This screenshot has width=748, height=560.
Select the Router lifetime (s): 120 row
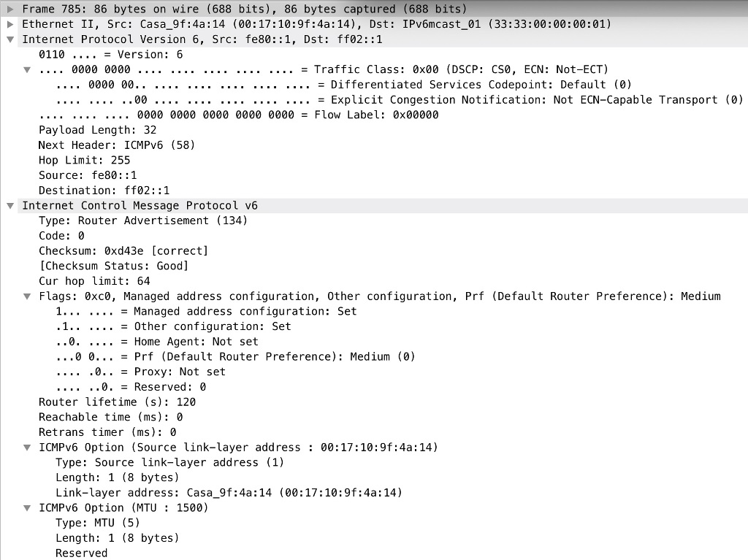(117, 402)
